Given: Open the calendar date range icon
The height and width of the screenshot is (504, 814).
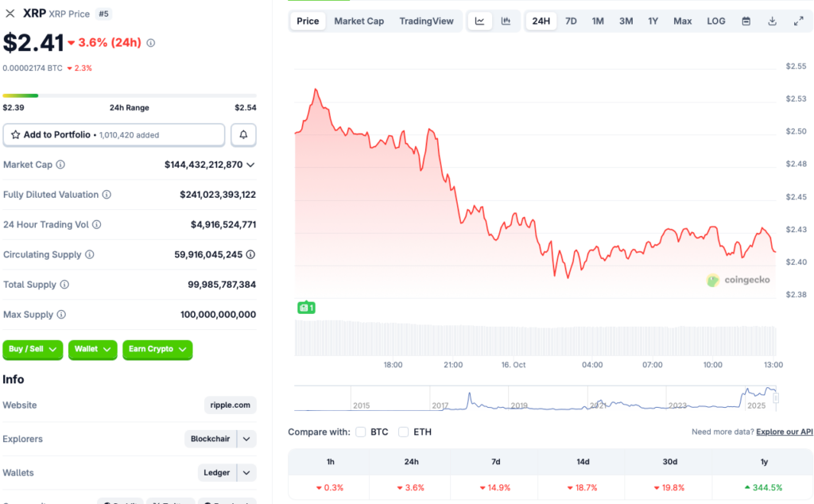Looking at the screenshot, I should click(744, 21).
